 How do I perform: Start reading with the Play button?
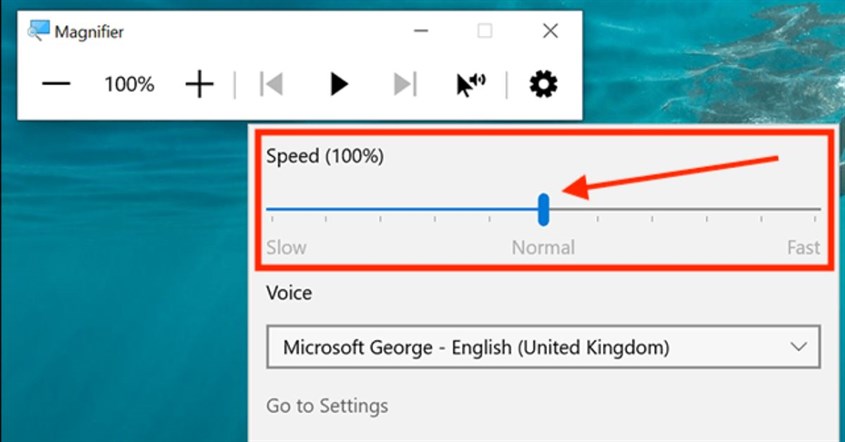click(338, 84)
